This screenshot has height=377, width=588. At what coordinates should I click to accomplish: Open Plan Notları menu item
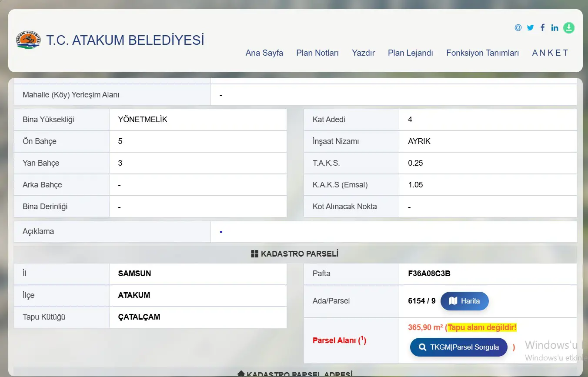pos(317,53)
